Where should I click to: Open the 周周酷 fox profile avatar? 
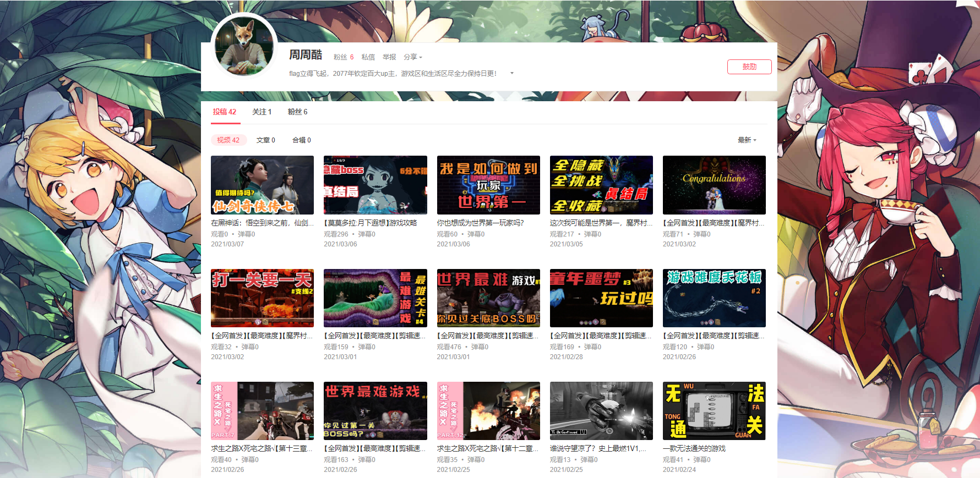point(244,46)
